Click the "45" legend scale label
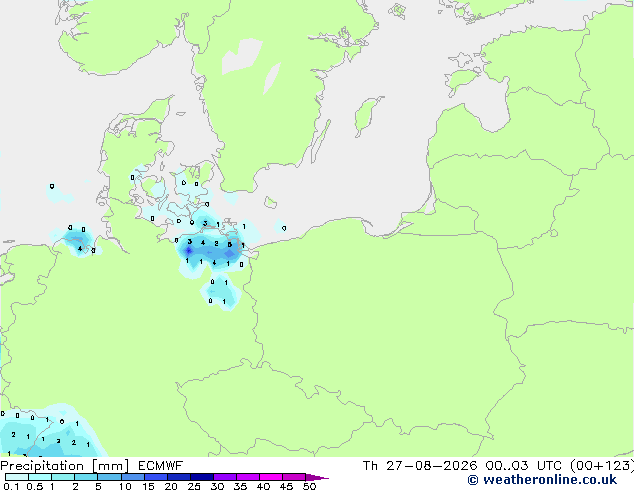634x490 pixels. 286,486
